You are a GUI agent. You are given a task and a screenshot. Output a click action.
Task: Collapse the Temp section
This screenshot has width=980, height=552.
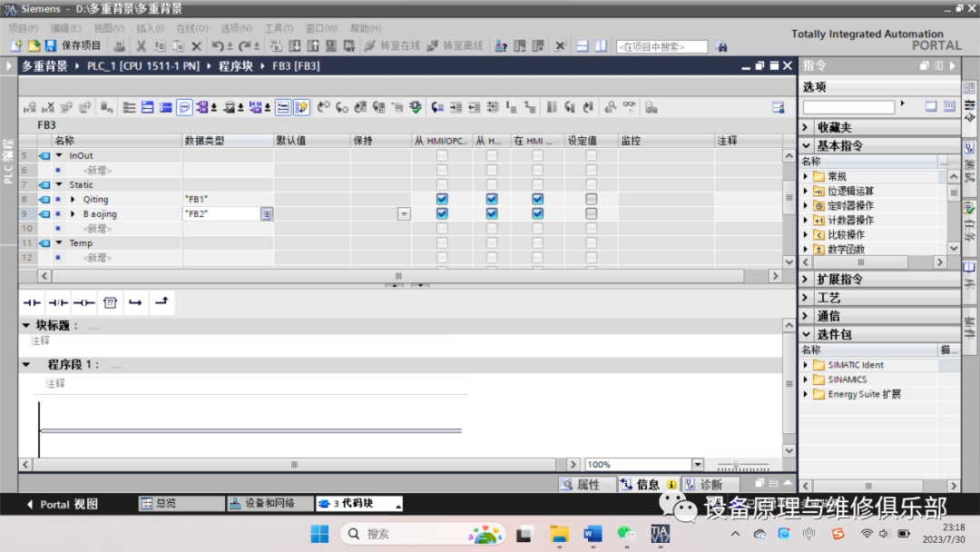pos(59,242)
